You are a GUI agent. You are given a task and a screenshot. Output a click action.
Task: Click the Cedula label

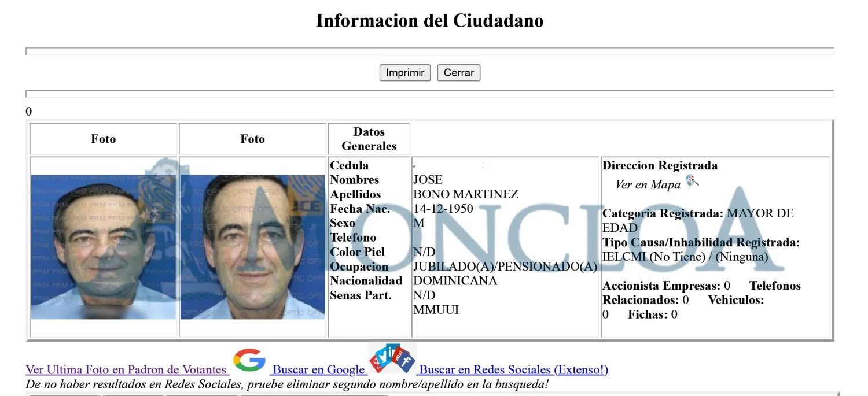click(x=350, y=165)
